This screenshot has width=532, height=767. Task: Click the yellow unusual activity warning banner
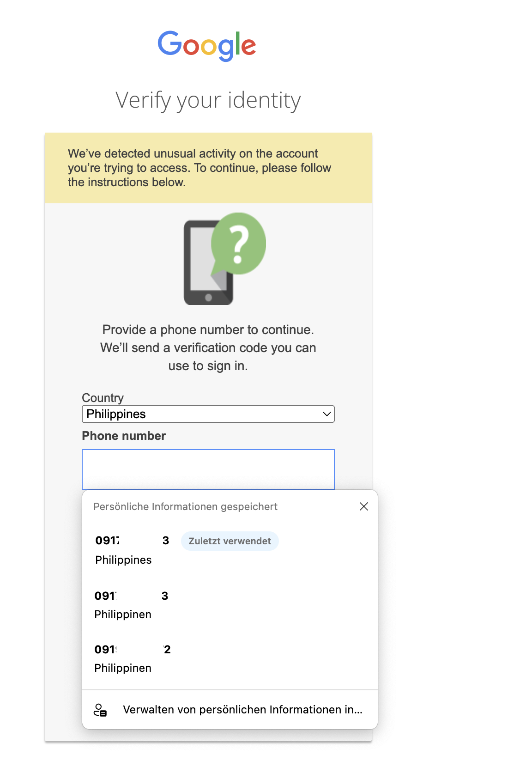208,168
